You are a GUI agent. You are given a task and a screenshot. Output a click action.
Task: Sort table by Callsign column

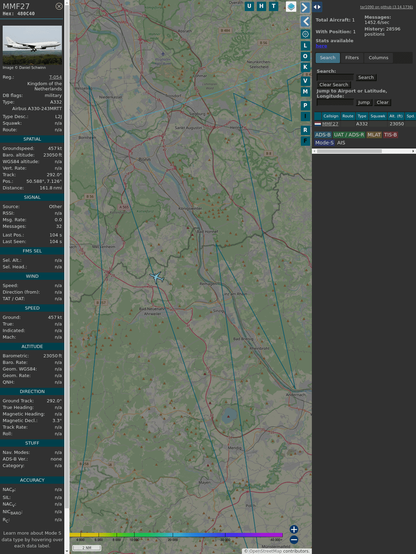331,116
